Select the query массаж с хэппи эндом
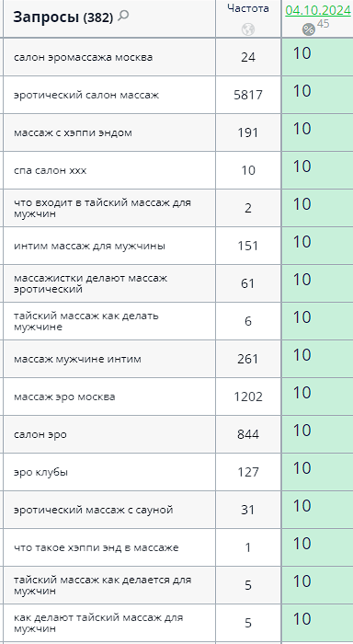The height and width of the screenshot is (644, 353). [73, 132]
